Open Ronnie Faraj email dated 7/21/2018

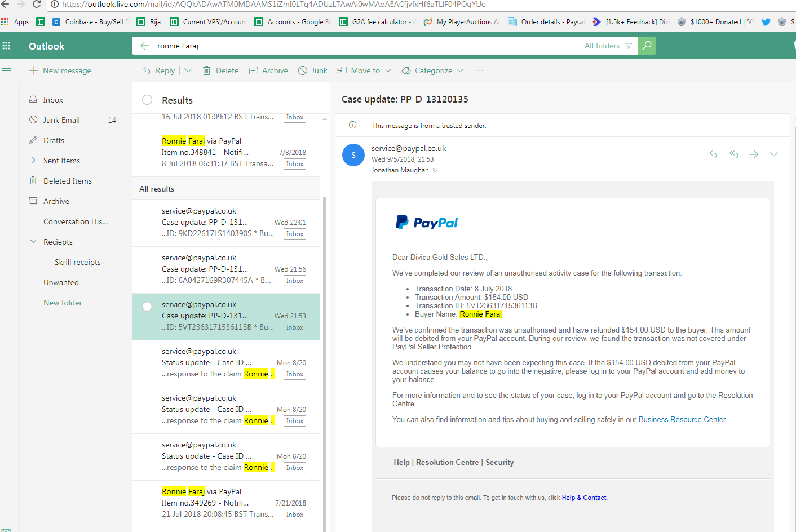(x=226, y=504)
